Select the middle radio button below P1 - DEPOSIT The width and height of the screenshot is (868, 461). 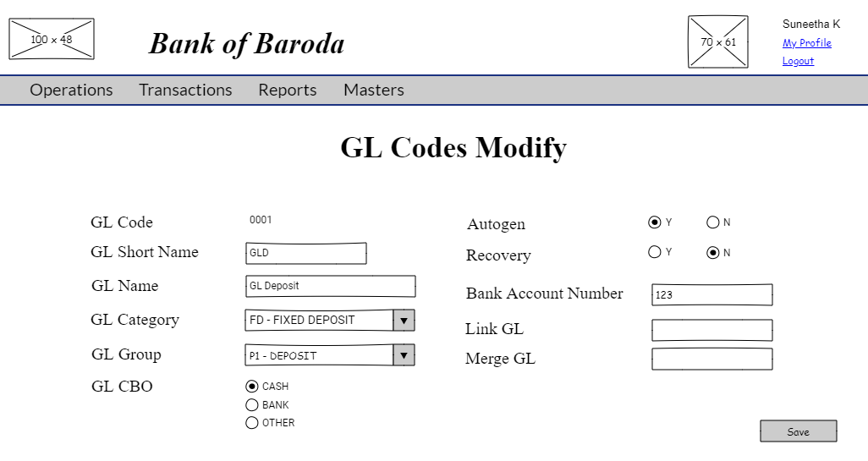click(x=252, y=405)
